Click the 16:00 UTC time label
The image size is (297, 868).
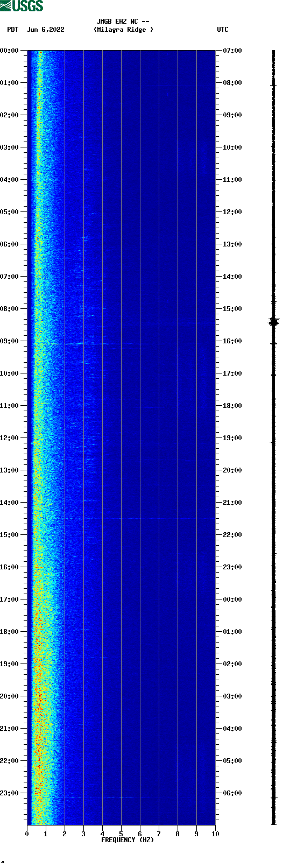tap(232, 341)
